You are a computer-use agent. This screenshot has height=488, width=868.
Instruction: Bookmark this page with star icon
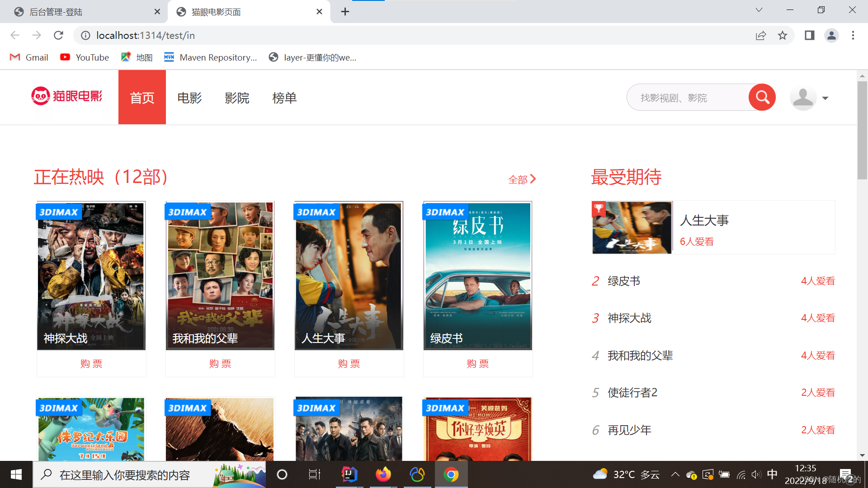pyautogui.click(x=783, y=35)
